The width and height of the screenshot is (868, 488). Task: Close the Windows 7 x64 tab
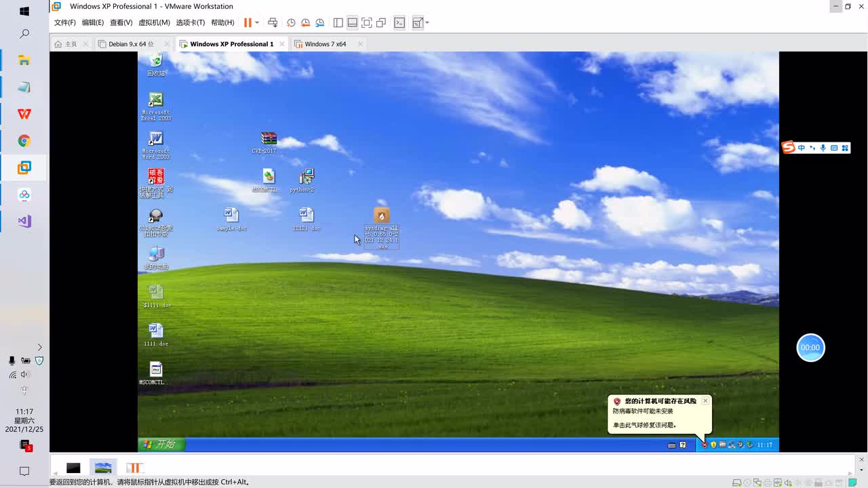pos(360,44)
